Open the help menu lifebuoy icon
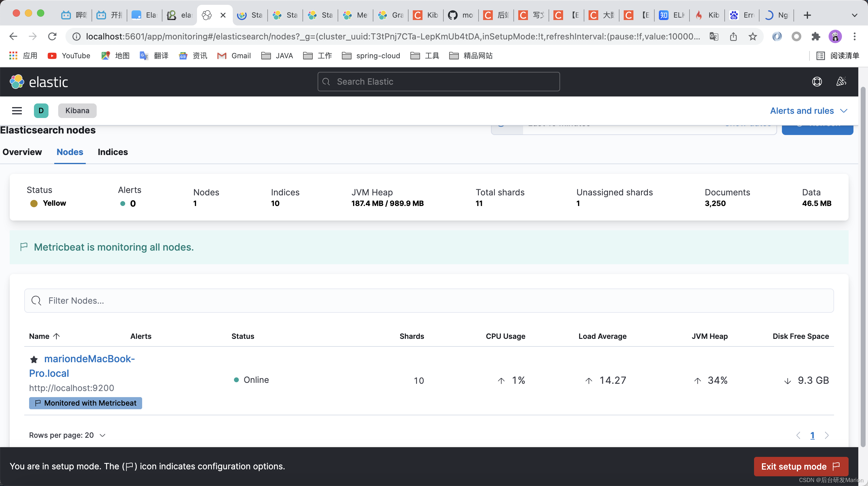The width and height of the screenshot is (868, 486). click(817, 82)
